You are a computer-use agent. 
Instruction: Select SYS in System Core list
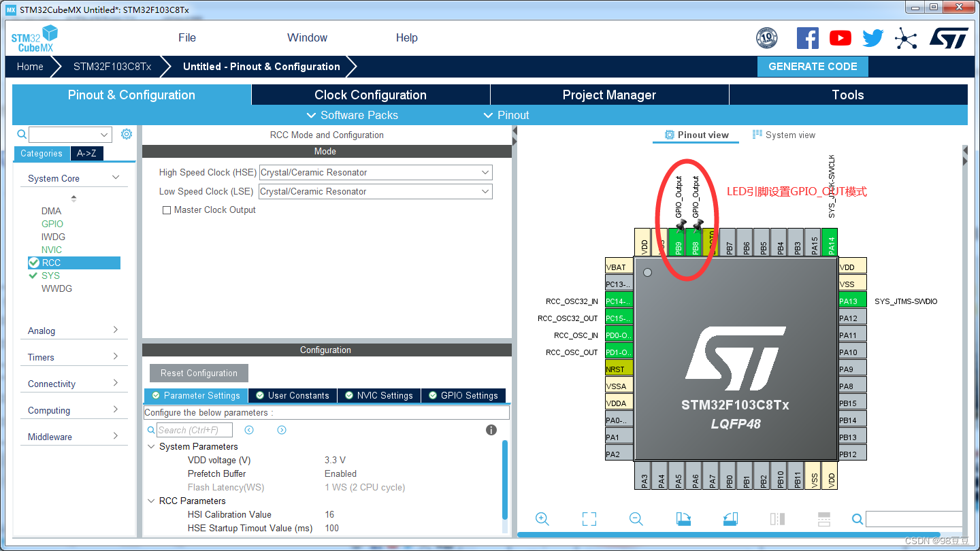(x=50, y=275)
